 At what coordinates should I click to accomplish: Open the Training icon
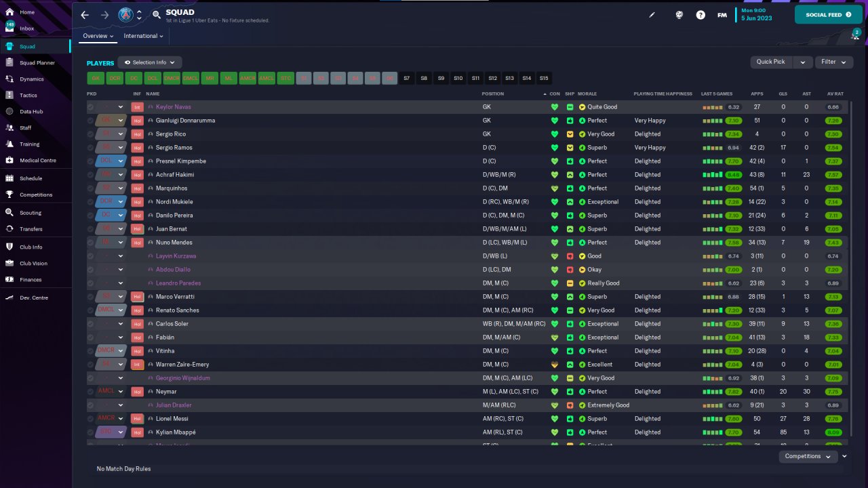pos(9,144)
